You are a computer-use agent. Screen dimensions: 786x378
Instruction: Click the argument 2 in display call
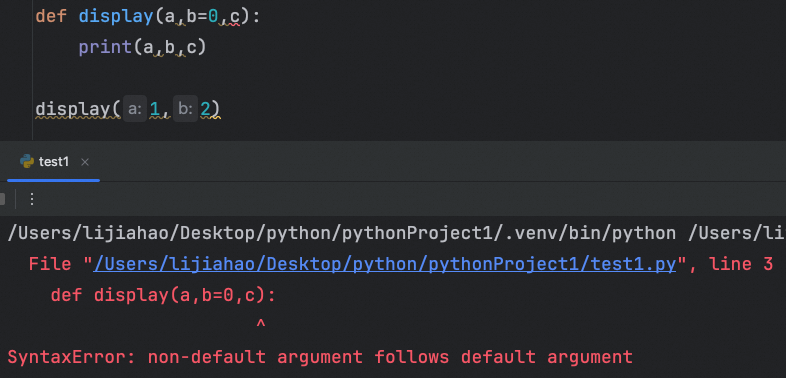tap(205, 109)
